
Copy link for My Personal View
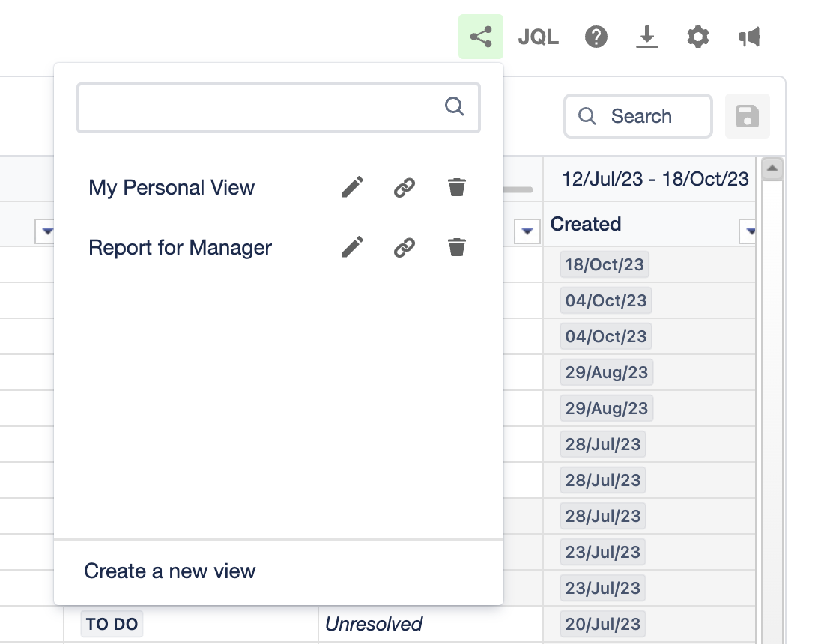tap(405, 187)
